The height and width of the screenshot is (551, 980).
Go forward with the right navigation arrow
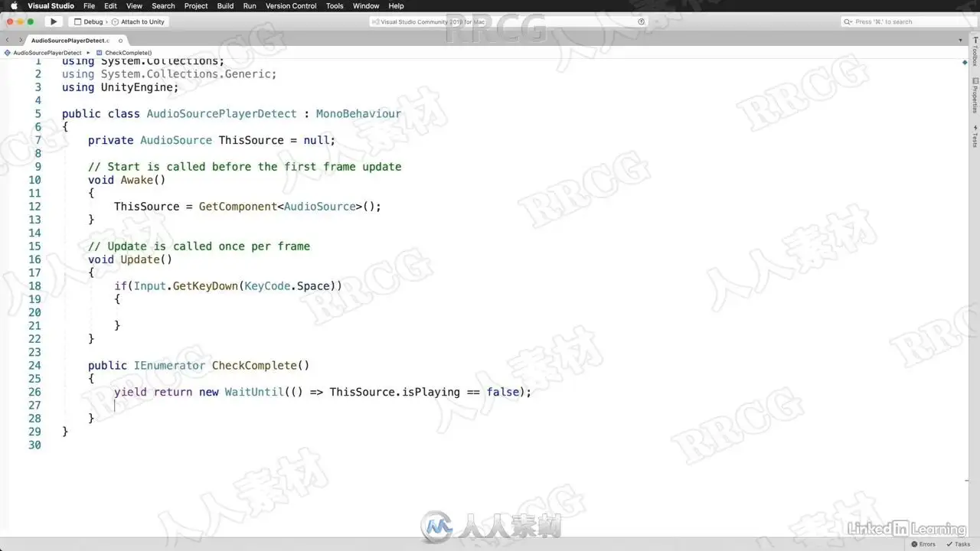(x=20, y=40)
